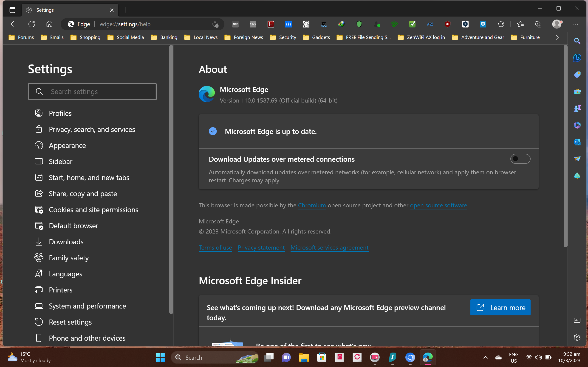Image resolution: width=588 pixels, height=367 pixels.
Task: Open the Bing chat sidebar icon
Action: pos(577,58)
